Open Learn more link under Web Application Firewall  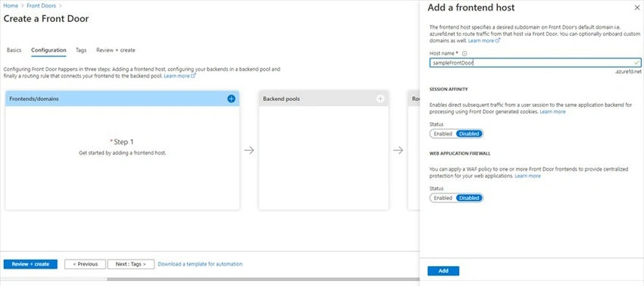(528, 176)
